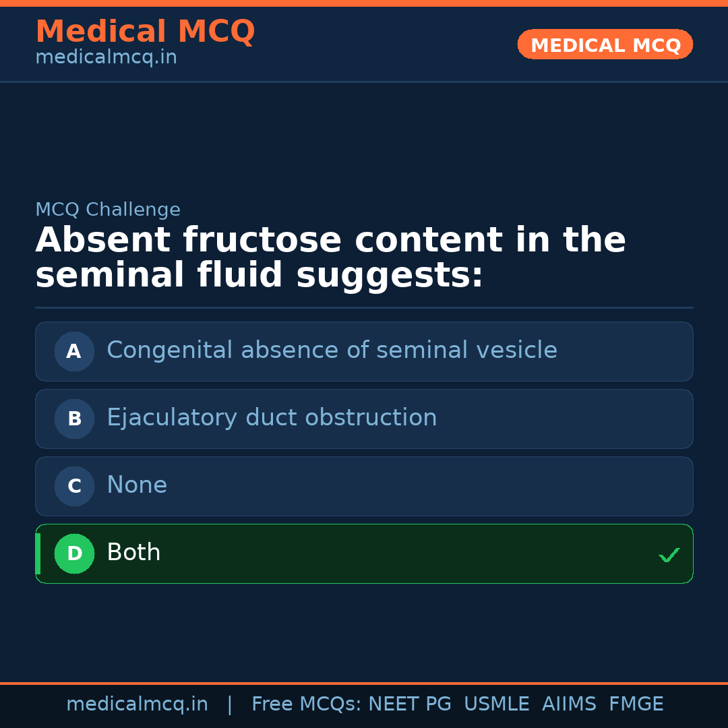Open medicalmcq.in link below header title

106,58
